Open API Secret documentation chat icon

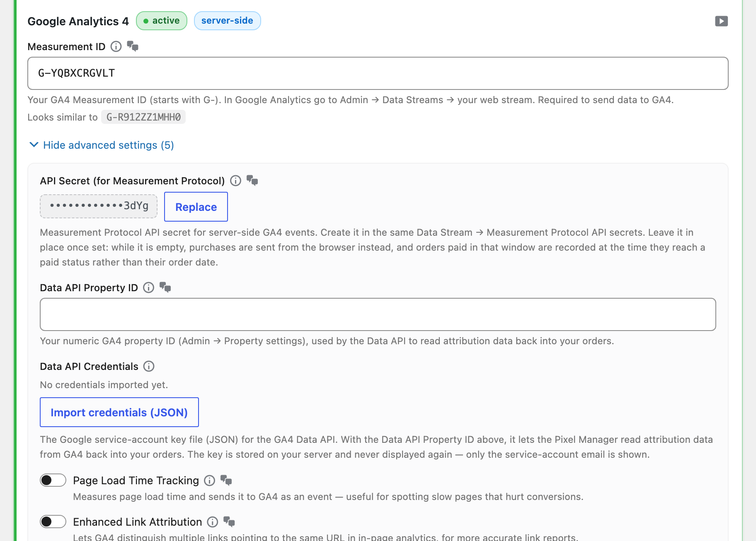click(252, 180)
